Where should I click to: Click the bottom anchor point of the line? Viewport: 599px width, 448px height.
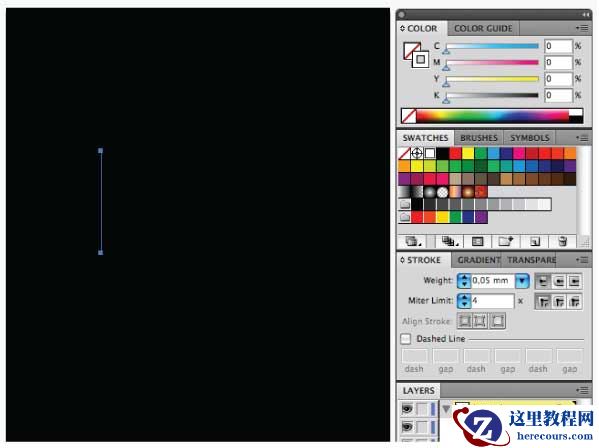tap(100, 252)
